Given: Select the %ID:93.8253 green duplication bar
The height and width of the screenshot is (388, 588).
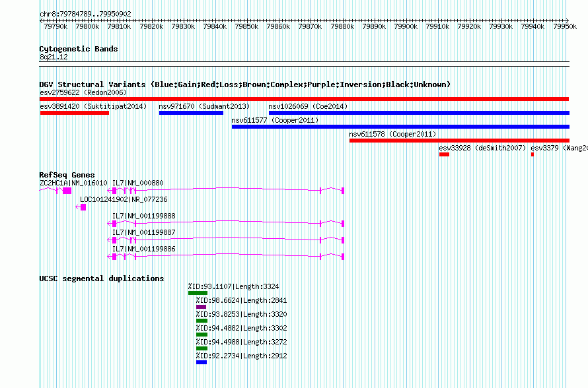Looking at the screenshot, I should [x=202, y=321].
